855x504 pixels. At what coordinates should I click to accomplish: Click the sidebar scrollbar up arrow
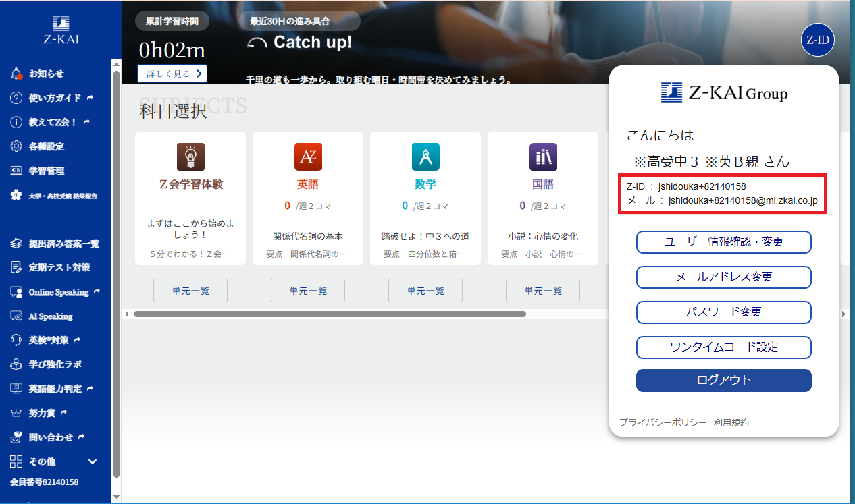[x=116, y=64]
